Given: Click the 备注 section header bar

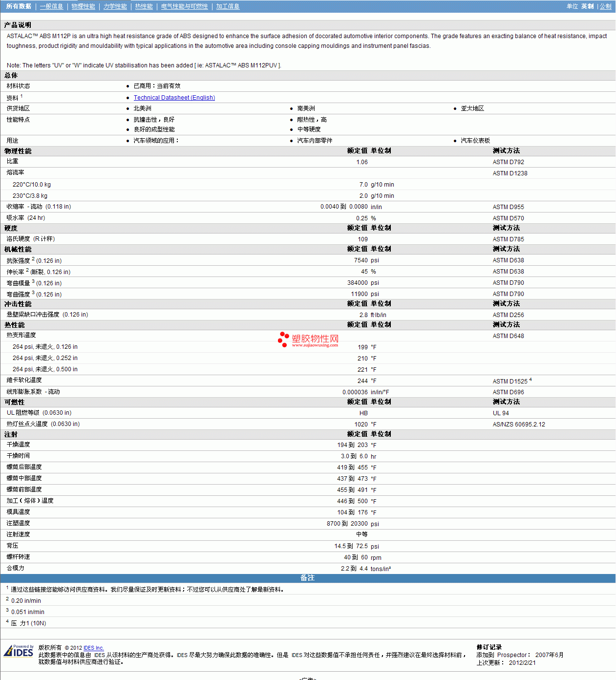Looking at the screenshot, I should click(308, 578).
